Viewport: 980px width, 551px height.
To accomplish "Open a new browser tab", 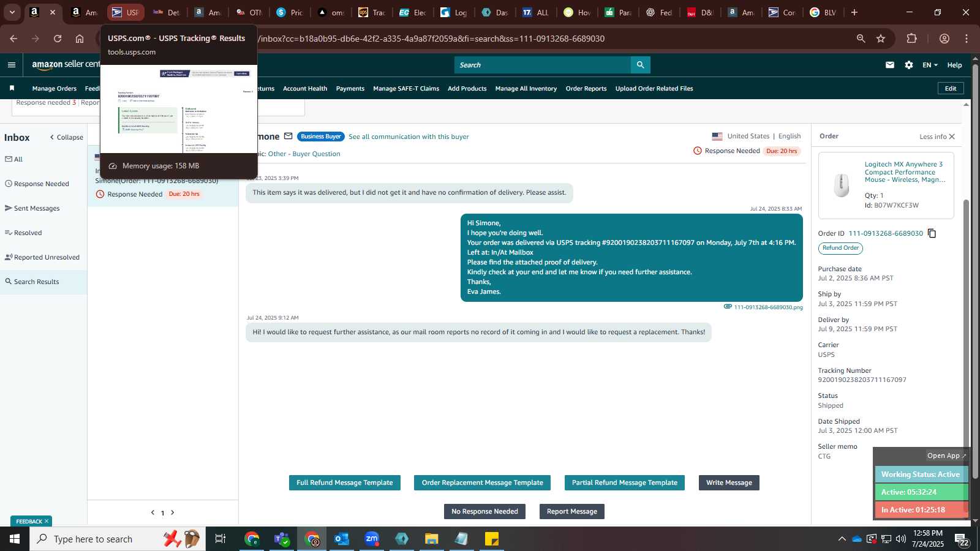I will [x=854, y=12].
